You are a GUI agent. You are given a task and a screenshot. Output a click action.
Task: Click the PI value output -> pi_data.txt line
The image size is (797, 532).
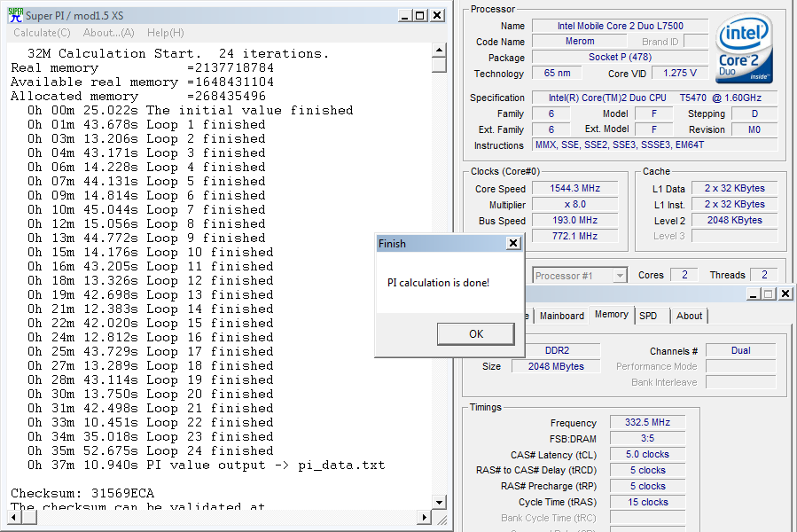[207, 465]
